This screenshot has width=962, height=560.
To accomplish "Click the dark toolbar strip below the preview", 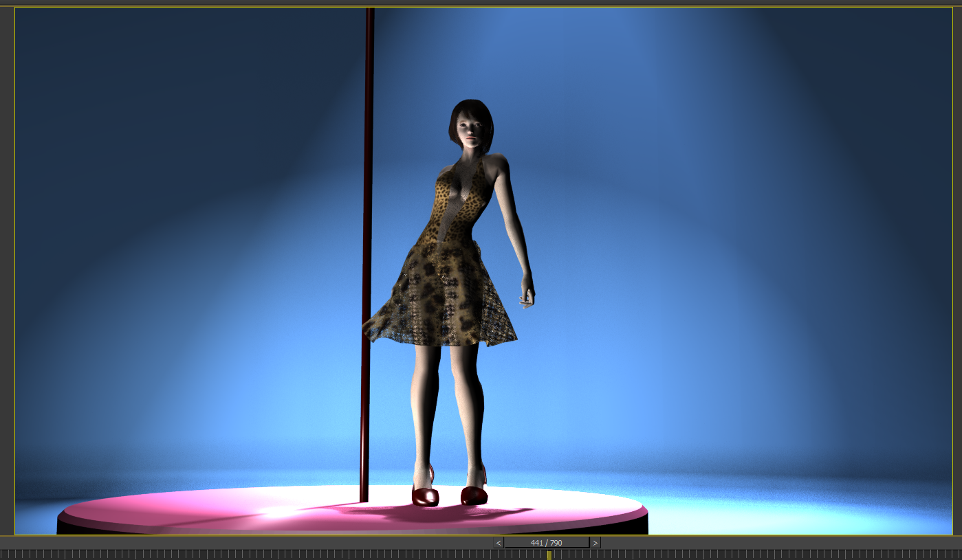I will point(275,542).
